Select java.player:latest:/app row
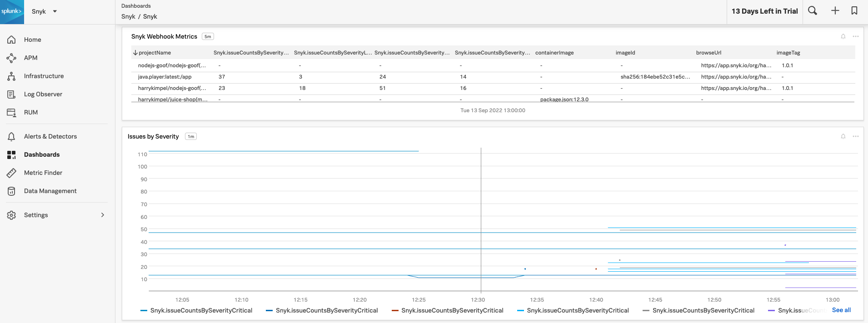 coord(493,77)
